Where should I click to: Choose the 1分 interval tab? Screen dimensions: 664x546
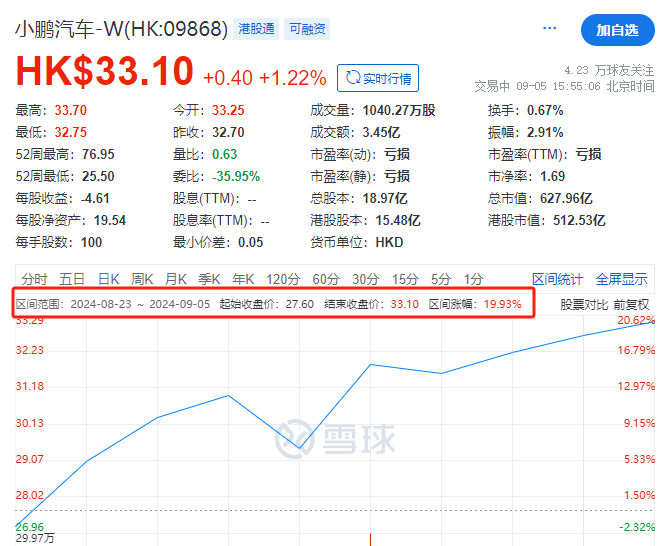point(473,279)
